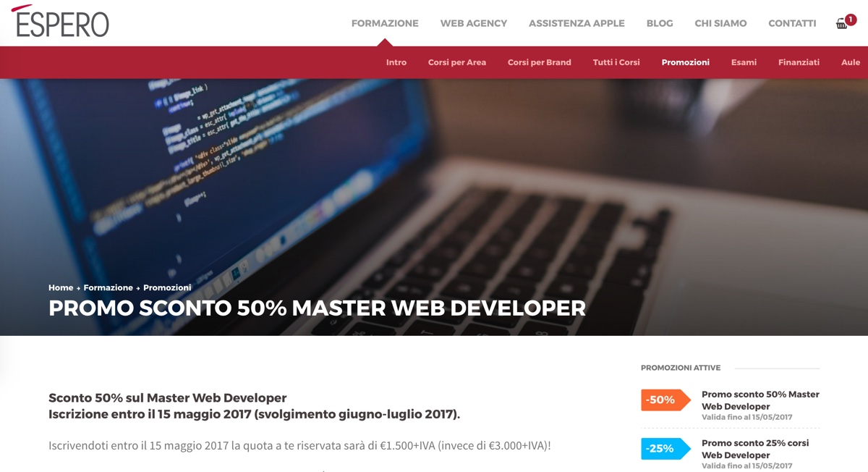Expand the Corsi per Area dropdown
868x472 pixels.
[456, 62]
